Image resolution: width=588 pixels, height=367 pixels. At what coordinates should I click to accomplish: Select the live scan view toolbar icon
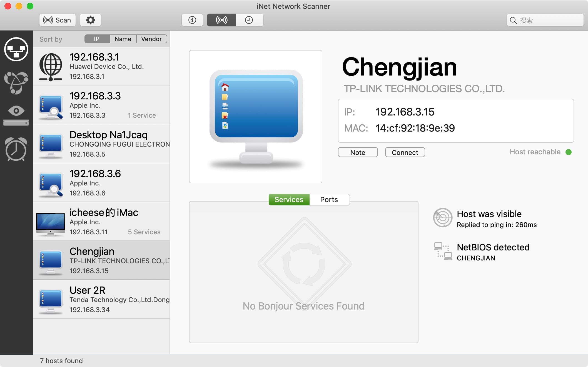pos(221,20)
